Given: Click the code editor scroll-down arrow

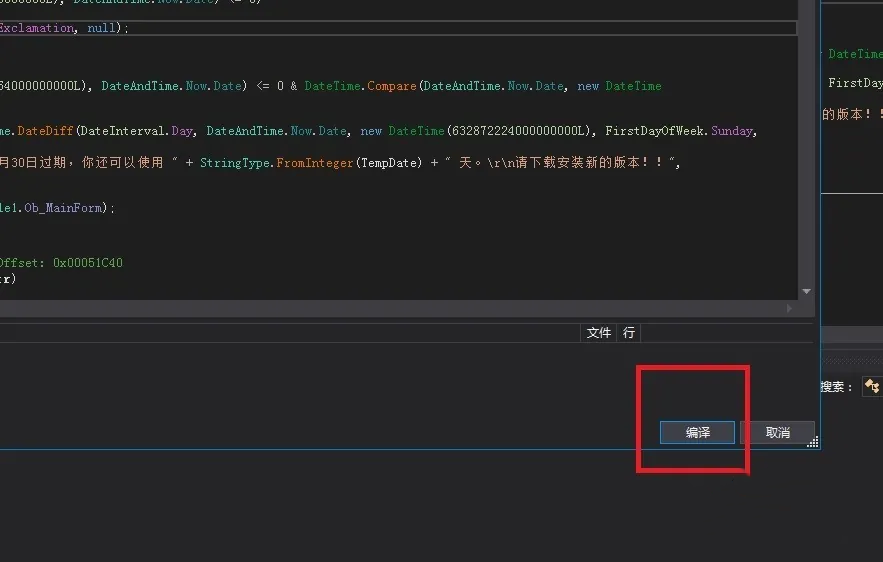Looking at the screenshot, I should tap(807, 291).
